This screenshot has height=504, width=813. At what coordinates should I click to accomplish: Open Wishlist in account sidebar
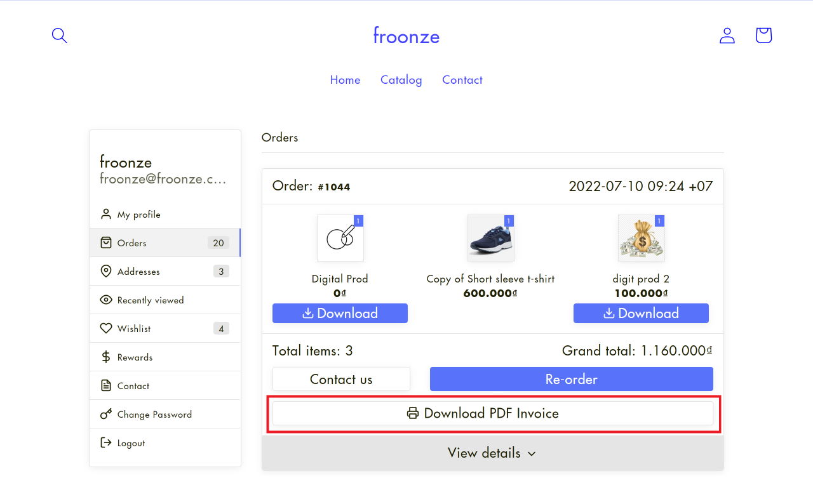[165, 328]
